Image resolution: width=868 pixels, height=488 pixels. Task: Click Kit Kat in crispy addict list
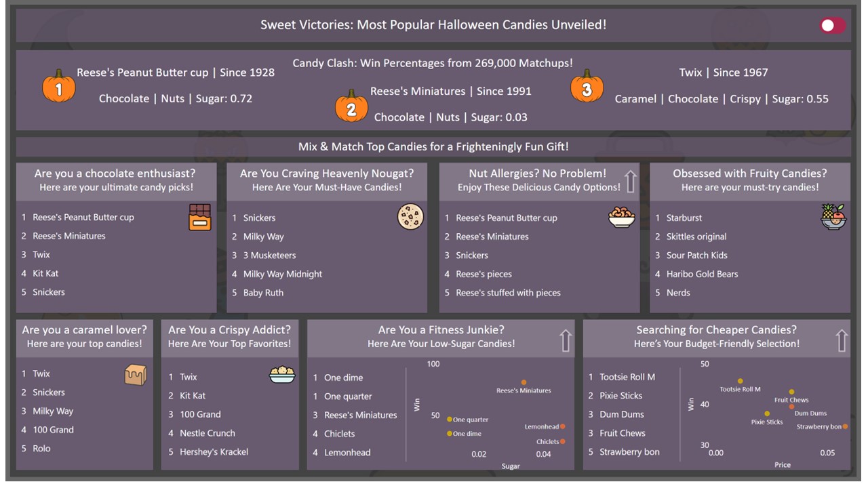pos(193,396)
